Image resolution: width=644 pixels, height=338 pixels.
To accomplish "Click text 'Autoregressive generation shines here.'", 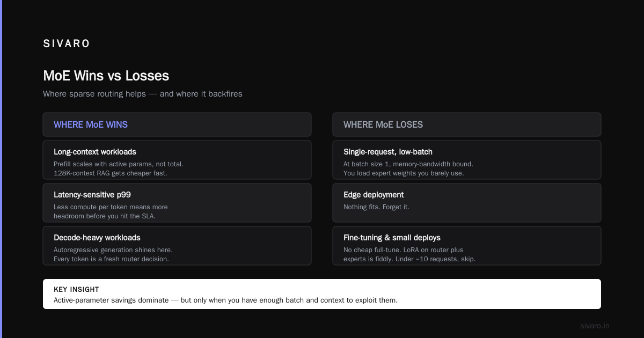I will (x=113, y=250).
